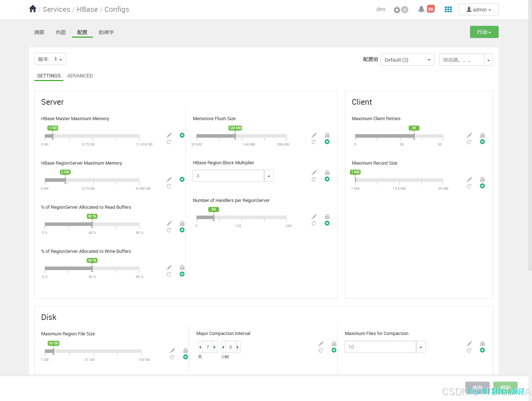Add override for Memstore Flush Size

[327, 142]
